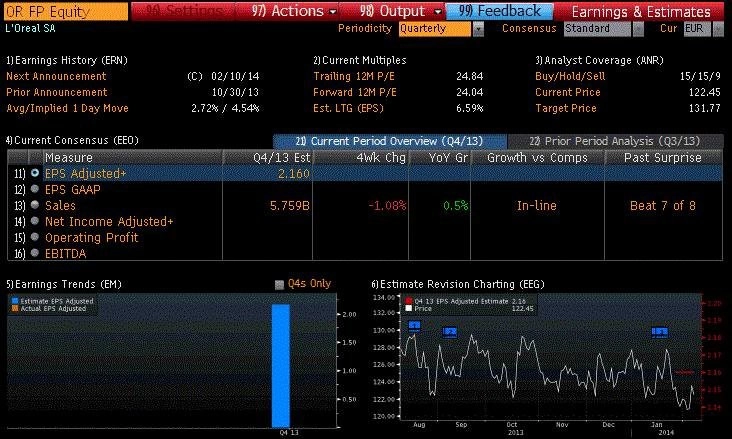Click the orange Actual EPS Adjusted legend swatch
The image size is (732, 439).
(15, 309)
